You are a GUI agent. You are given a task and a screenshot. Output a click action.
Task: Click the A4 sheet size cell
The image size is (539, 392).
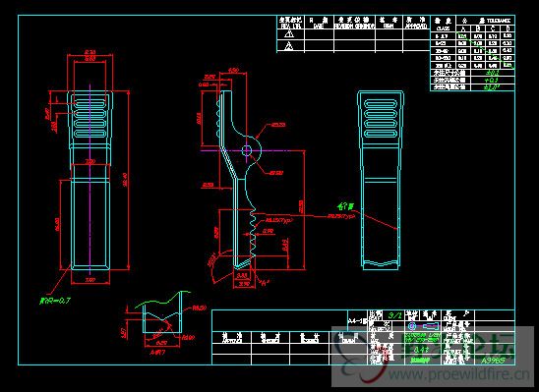(358, 321)
